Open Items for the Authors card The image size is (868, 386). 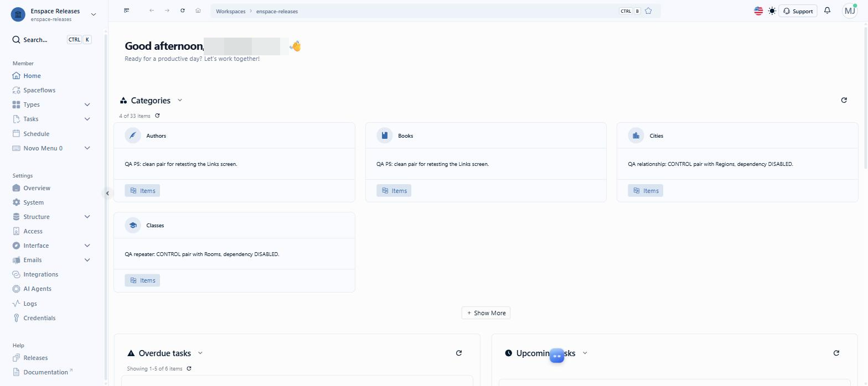point(142,191)
